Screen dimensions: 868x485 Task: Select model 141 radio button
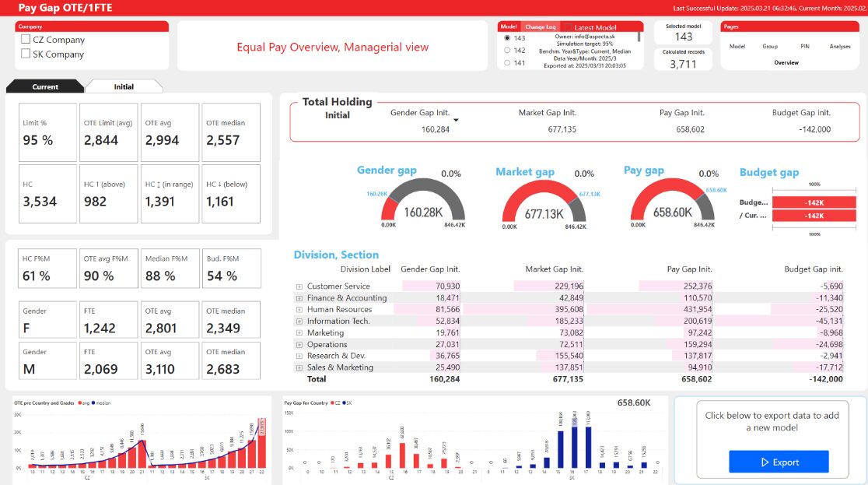pyautogui.click(x=507, y=63)
